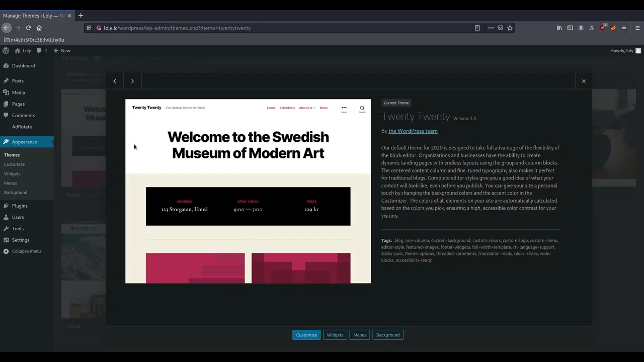
Task: Open Howdy, loly account menu
Action: [625, 51]
